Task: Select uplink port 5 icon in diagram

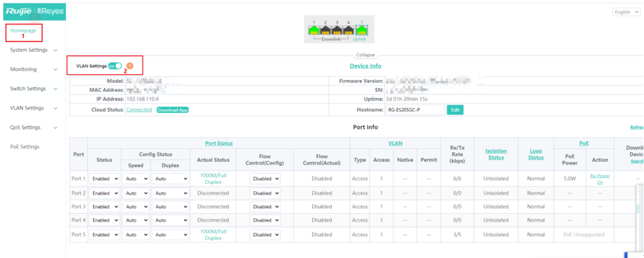Action: pos(362,30)
